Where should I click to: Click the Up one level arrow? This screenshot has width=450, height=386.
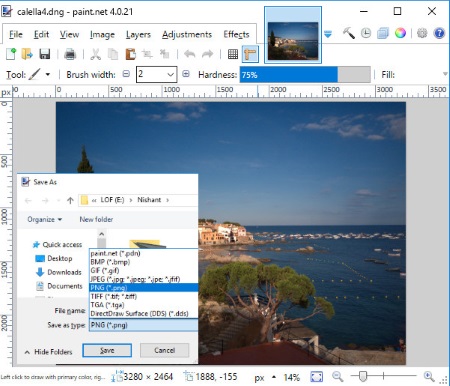click(x=70, y=200)
